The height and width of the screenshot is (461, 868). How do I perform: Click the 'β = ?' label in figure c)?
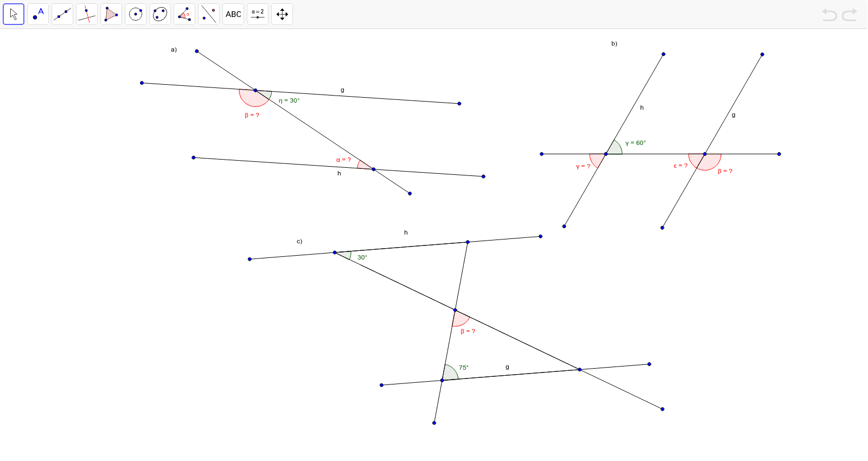(468, 331)
